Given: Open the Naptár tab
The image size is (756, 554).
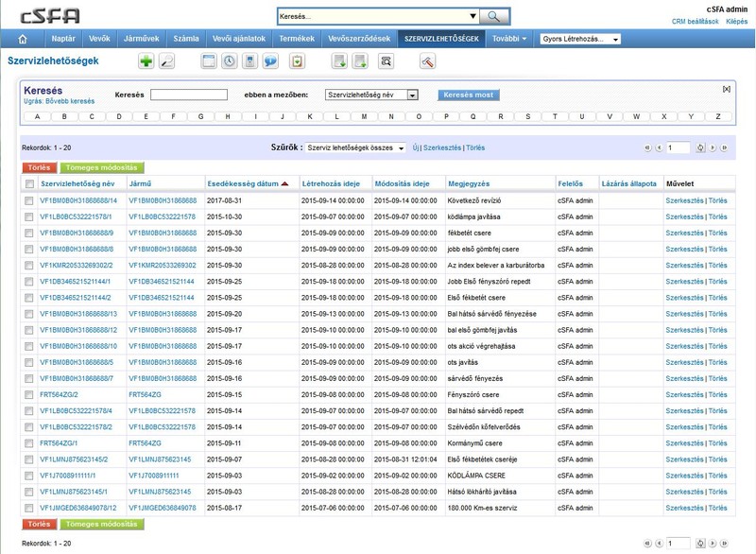Looking at the screenshot, I should click(x=63, y=39).
